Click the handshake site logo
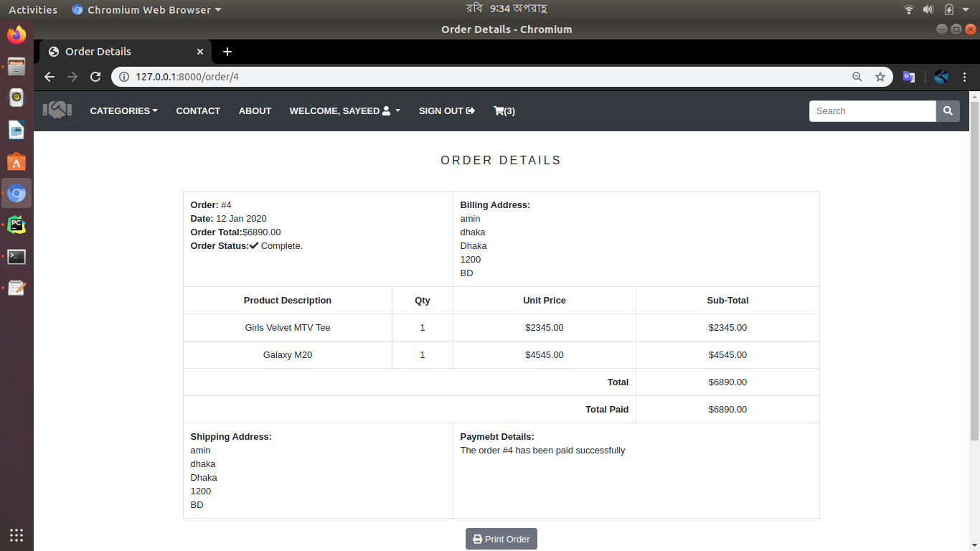Viewport: 980px width, 551px height. [57, 110]
